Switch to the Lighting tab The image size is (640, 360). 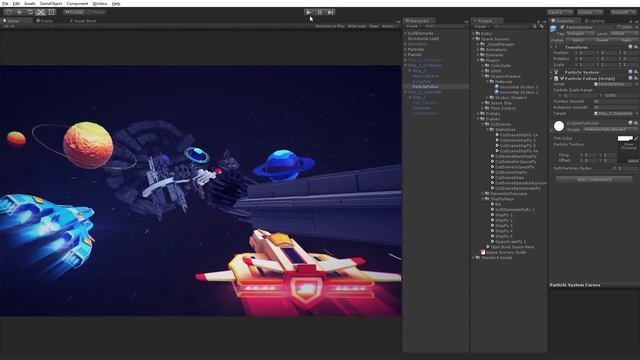(594, 21)
